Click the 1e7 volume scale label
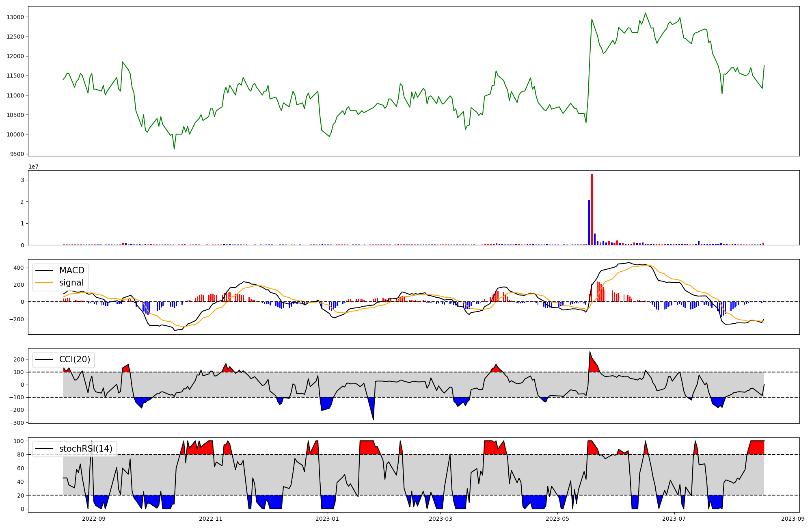The image size is (812, 528). tap(33, 167)
